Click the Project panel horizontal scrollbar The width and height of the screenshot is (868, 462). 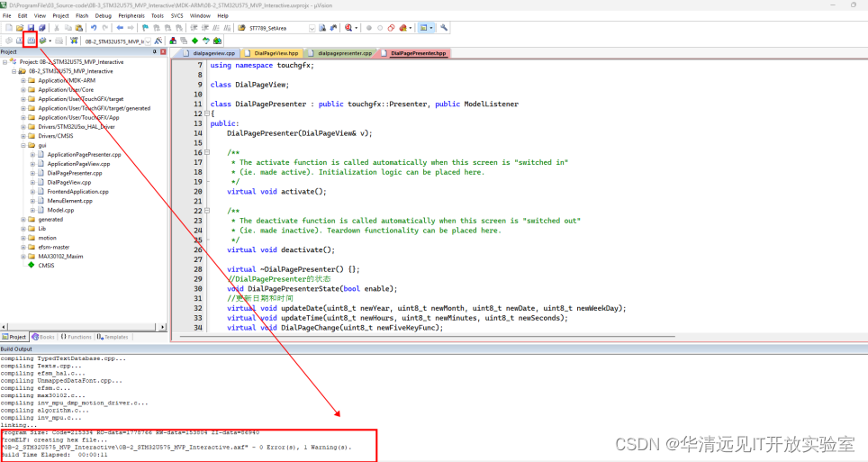[x=83, y=327]
